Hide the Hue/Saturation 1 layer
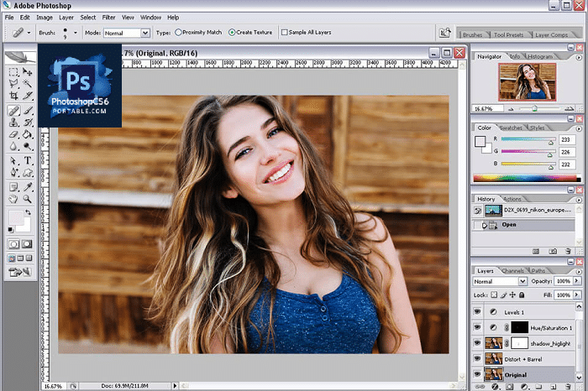 pos(477,327)
